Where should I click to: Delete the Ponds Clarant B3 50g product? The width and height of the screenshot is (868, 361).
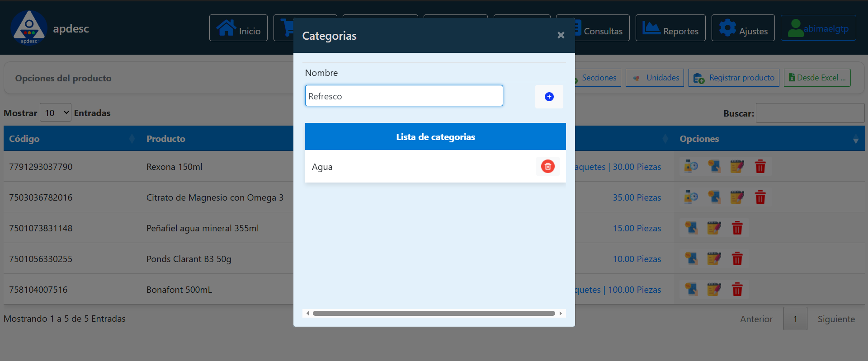737,259
